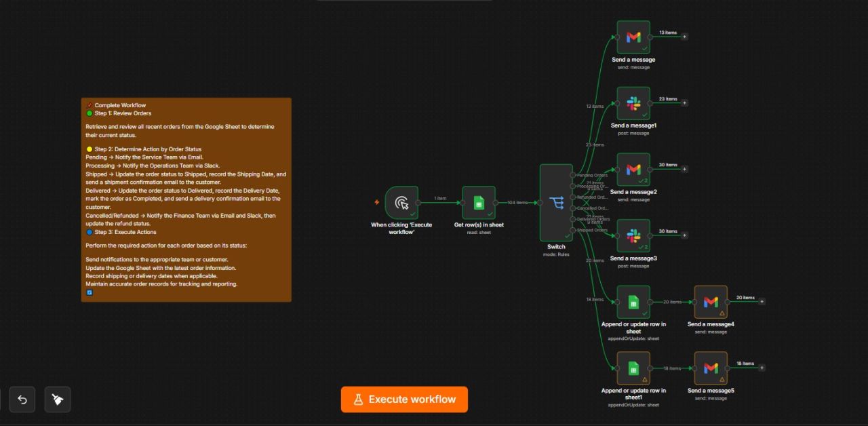Viewport: 868px width, 426px height.
Task: Click 'Step 3: Execute Actions' note heading
Action: (x=125, y=232)
